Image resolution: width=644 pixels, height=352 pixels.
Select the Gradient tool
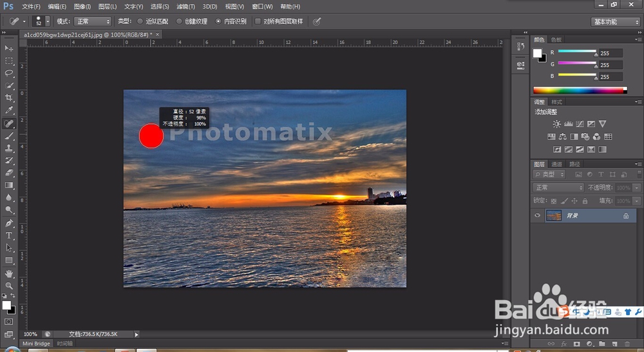tap(8, 186)
